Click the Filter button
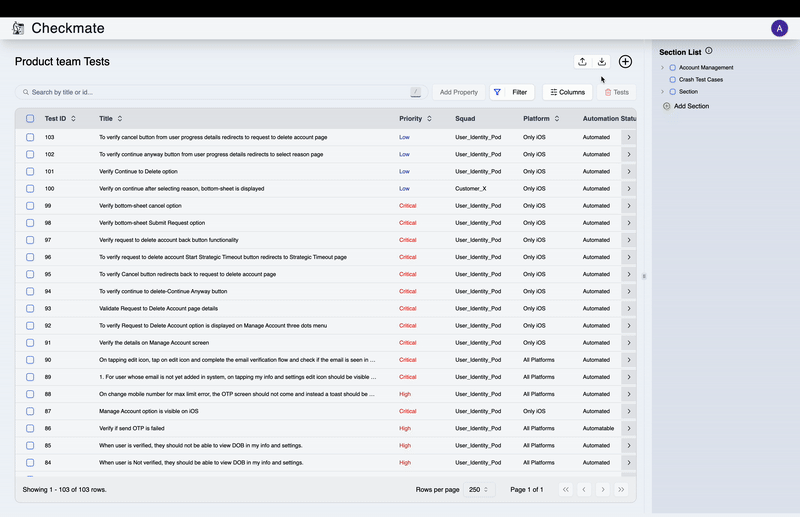 point(512,92)
